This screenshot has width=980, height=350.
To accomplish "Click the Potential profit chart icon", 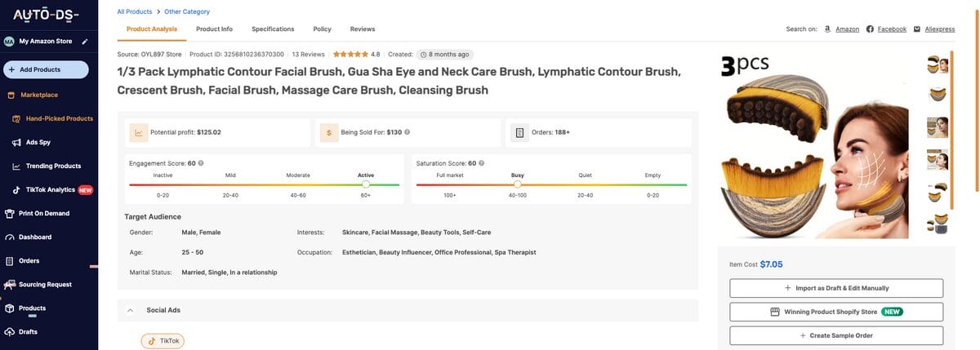I will coord(140,132).
